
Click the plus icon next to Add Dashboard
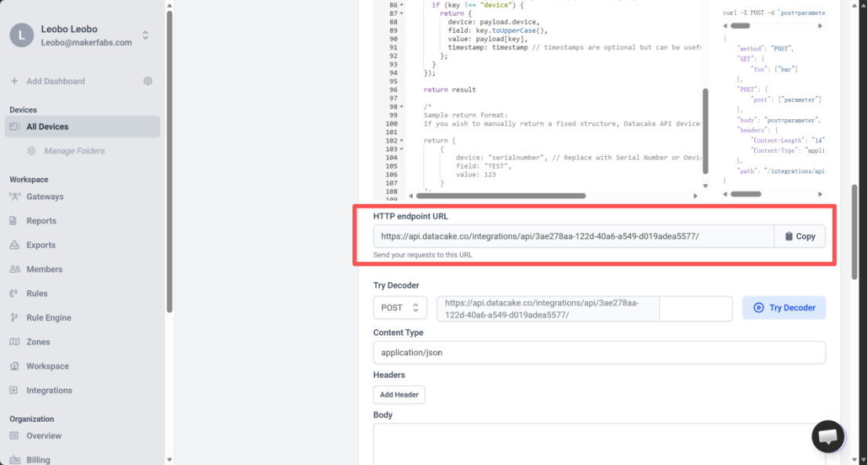click(x=14, y=82)
